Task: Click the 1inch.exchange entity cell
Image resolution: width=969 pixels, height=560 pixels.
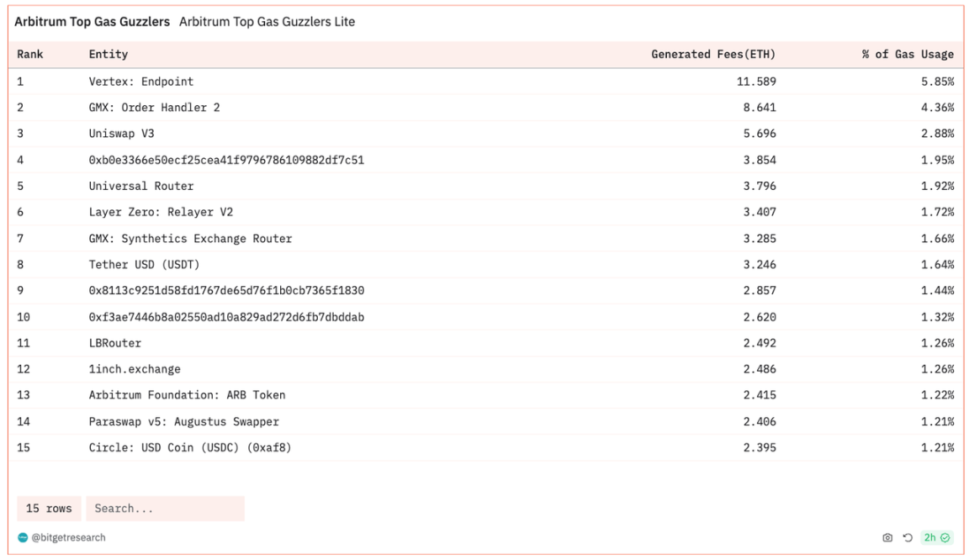Action: pos(135,369)
